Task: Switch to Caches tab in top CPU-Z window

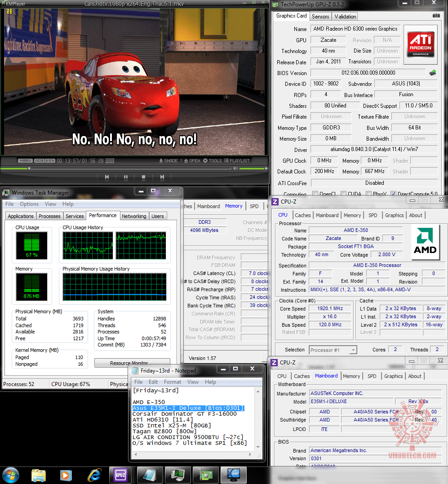Action: [x=303, y=215]
